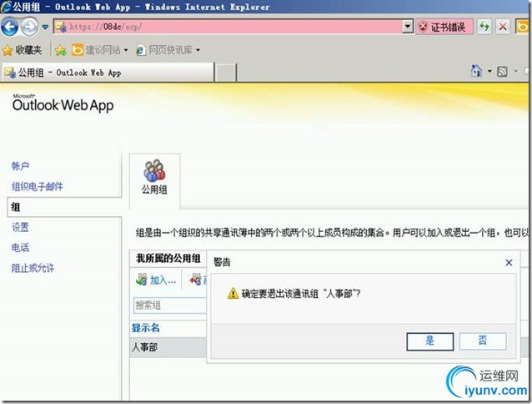Viewport: 532px width, 404px height.
Task: Sort by the 显示名 column header
Action: (x=146, y=328)
